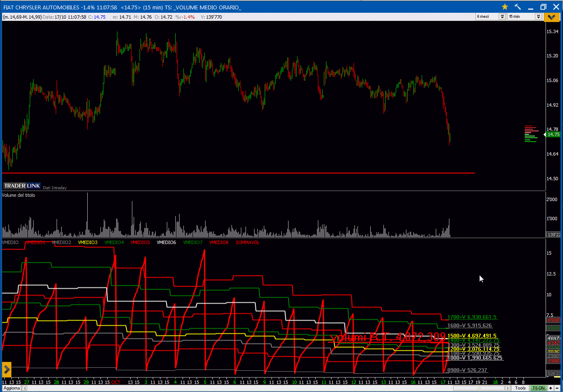Click the 1600=V 5,915,626 level label
The image size is (563, 392).
point(469,326)
